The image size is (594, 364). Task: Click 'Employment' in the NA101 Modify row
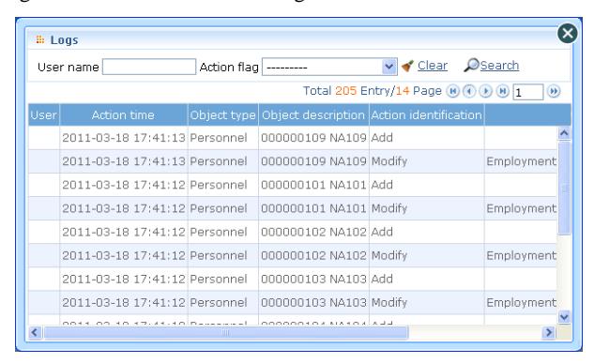[x=522, y=208]
